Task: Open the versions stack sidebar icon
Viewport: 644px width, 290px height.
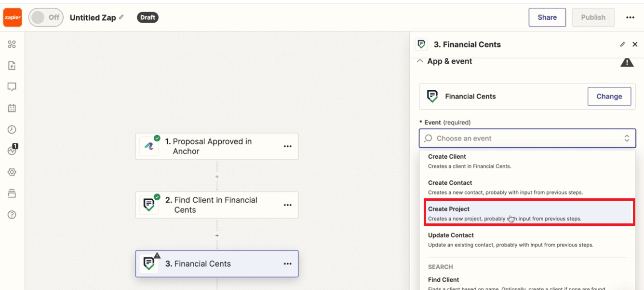Action: [12, 193]
